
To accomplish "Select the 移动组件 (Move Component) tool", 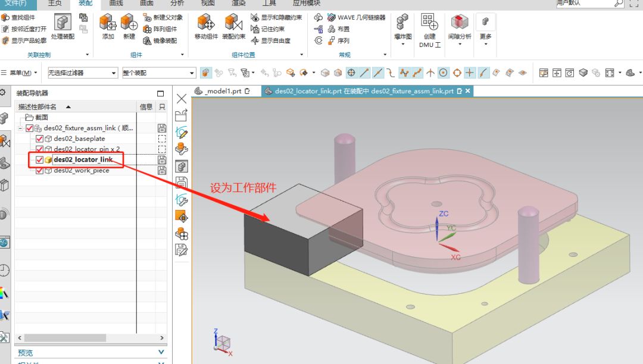I will [x=206, y=22].
